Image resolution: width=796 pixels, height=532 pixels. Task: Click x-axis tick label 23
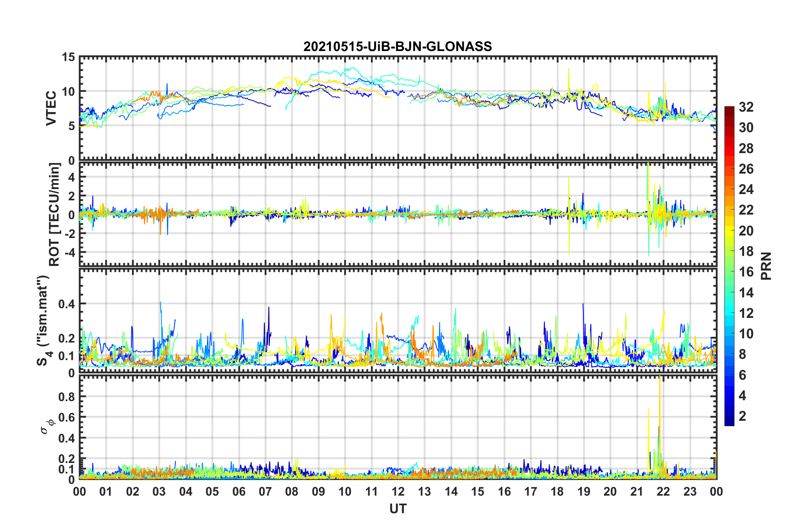(690, 491)
